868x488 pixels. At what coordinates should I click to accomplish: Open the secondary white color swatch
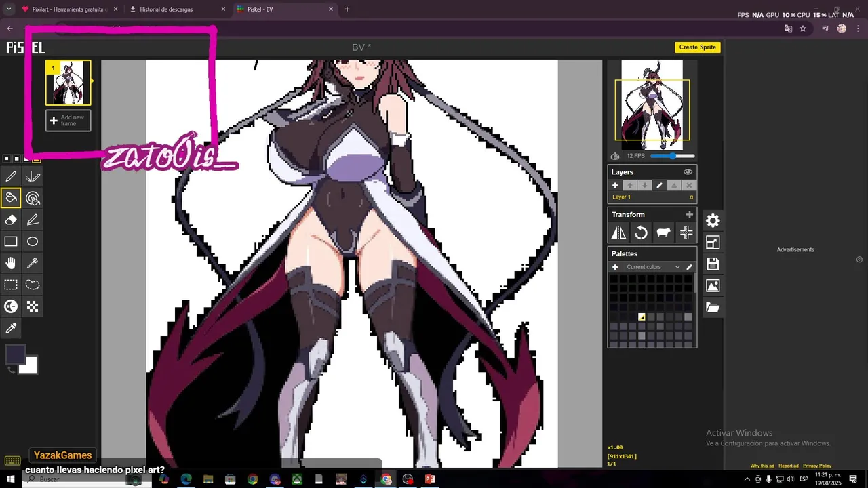click(x=29, y=366)
